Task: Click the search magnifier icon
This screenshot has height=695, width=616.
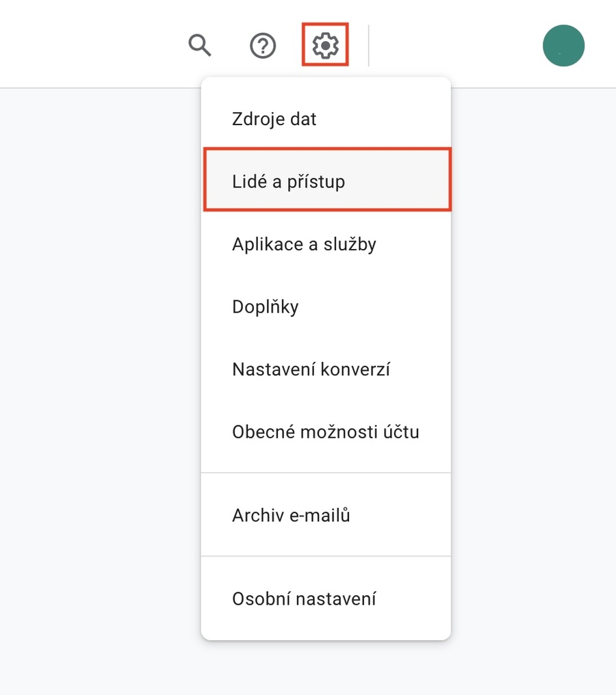Action: coord(200,46)
